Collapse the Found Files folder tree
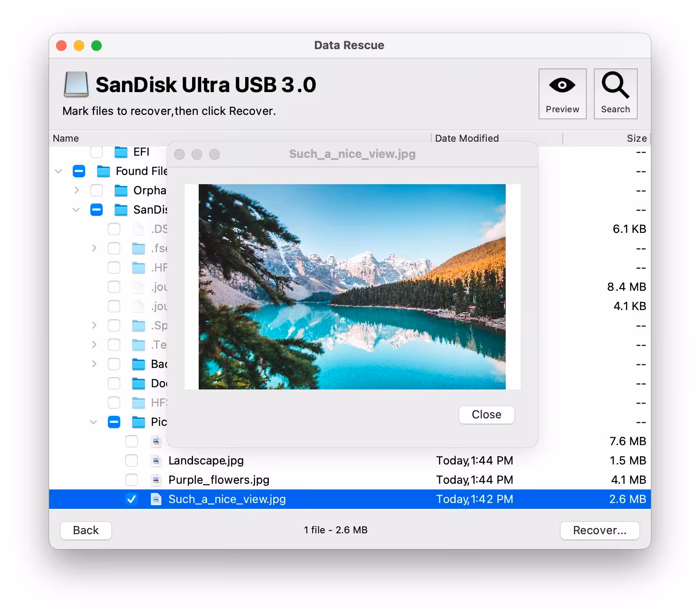Image resolution: width=700 pixels, height=614 pixels. pyautogui.click(x=58, y=171)
